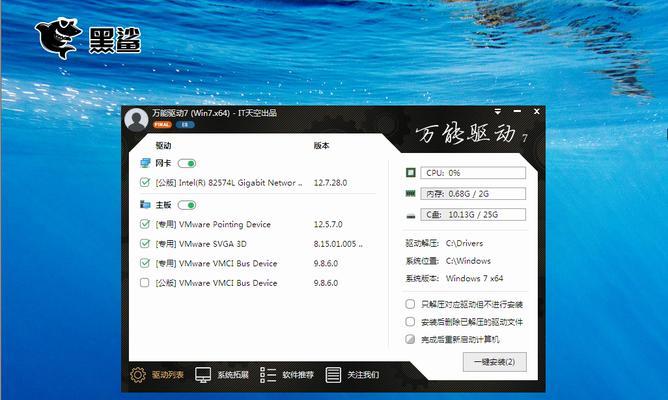Image resolution: width=668 pixels, height=400 pixels.
Task: Click the window title 万能驱动7 (Win7.x64)
Action: click(x=214, y=113)
